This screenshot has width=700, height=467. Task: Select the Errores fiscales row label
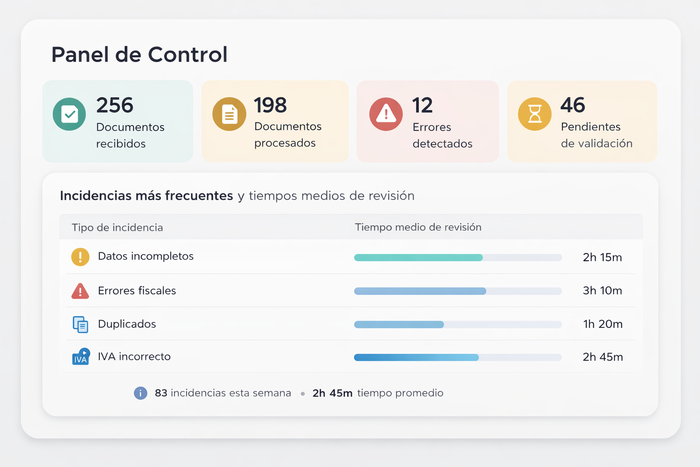tap(137, 291)
